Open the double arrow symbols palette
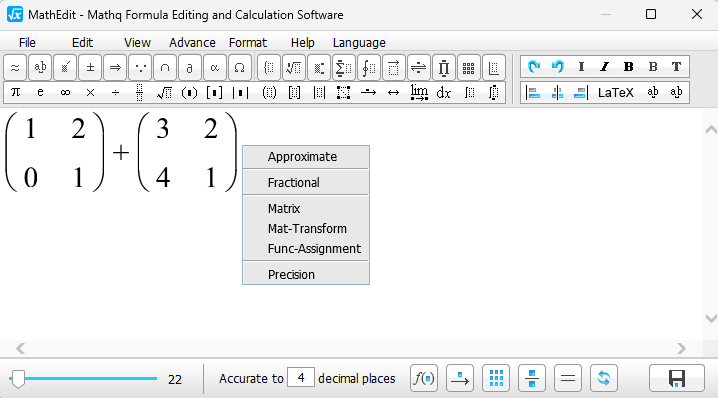Image resolution: width=718 pixels, height=398 pixels. (x=115, y=68)
